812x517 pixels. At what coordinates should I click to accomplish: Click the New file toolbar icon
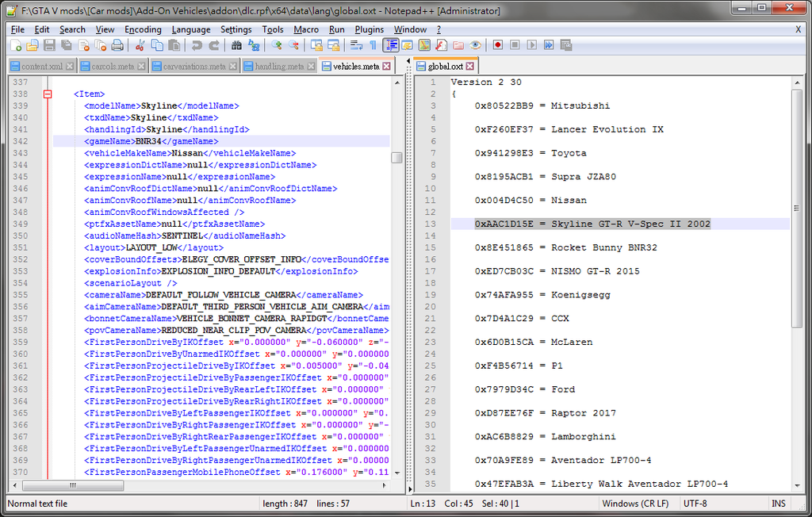(x=16, y=45)
